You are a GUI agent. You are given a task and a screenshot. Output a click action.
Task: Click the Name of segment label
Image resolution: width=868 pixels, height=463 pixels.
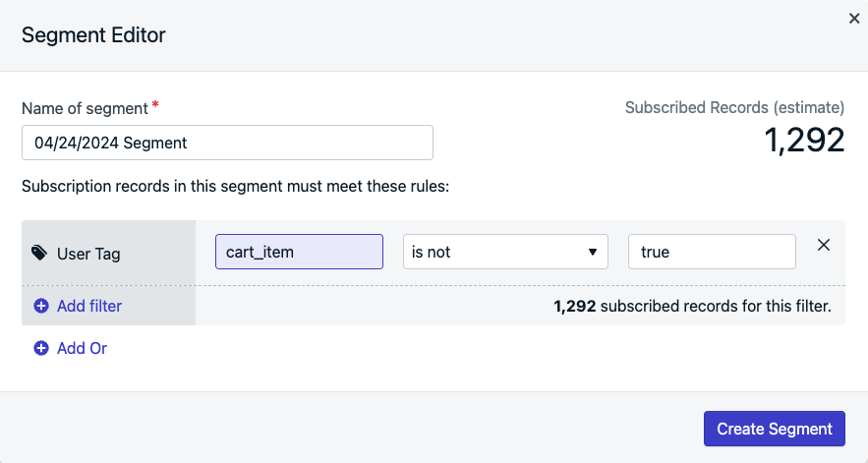85,108
